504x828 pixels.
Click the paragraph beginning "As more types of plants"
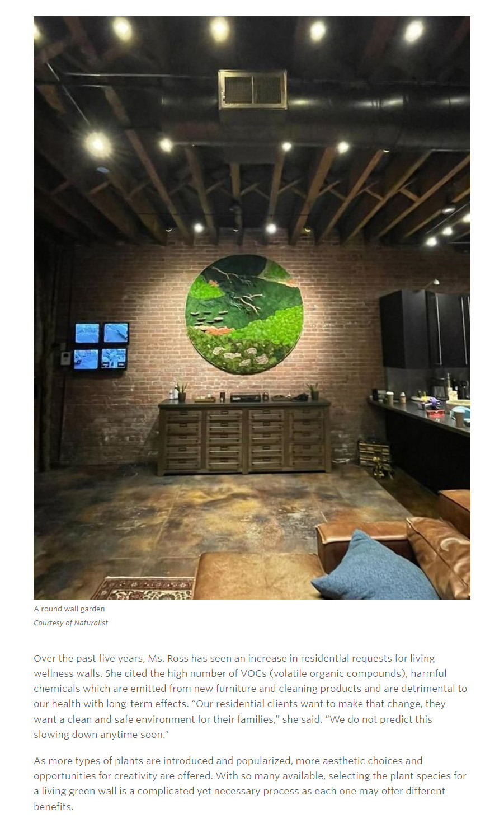[250, 783]
